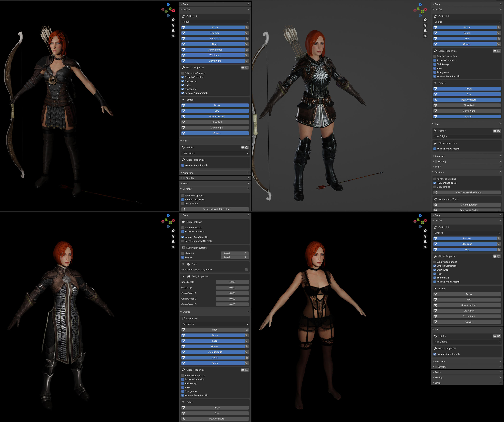The width and height of the screenshot is (504, 422).
Task: Click the lock icon next to Stockings
Action: pyautogui.click(x=499, y=244)
